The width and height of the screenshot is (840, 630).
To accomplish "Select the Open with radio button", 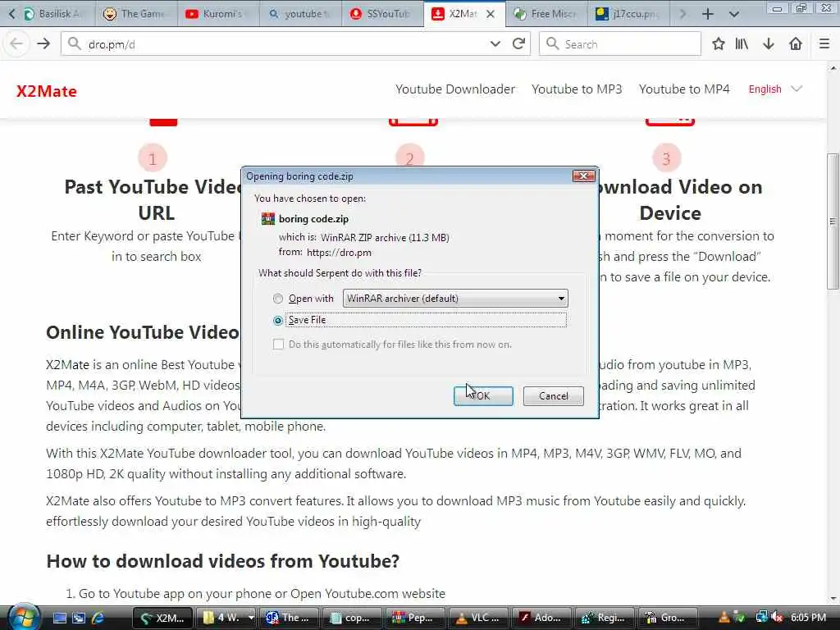I will 277,299.
